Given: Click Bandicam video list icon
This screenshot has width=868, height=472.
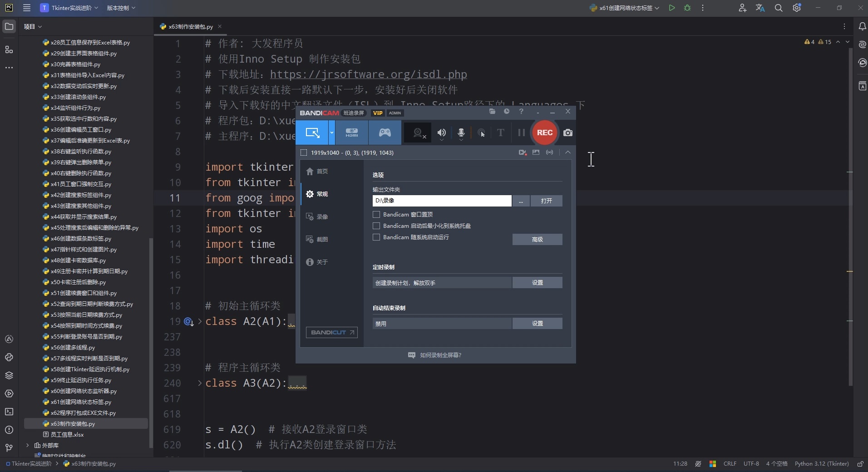Looking at the screenshot, I should coord(523,152).
